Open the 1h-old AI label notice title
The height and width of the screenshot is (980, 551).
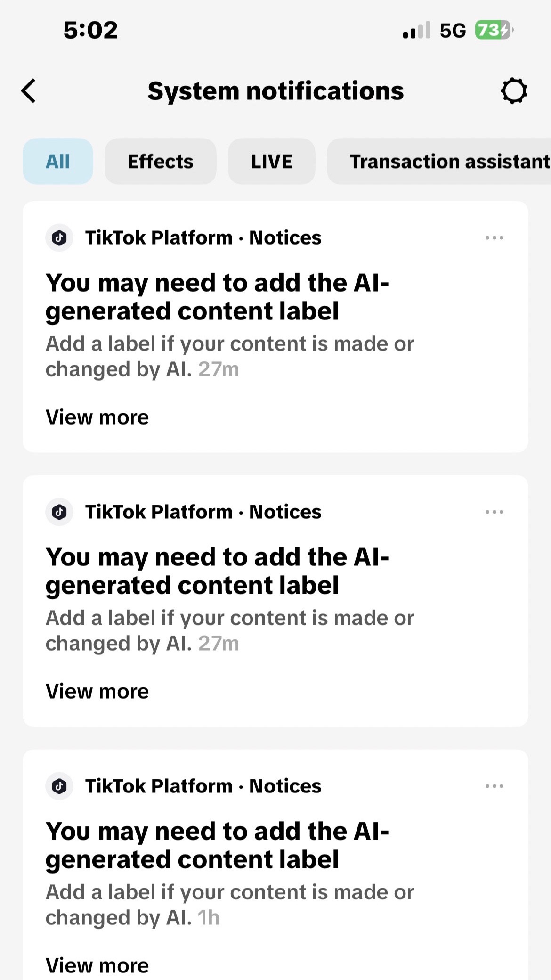(217, 846)
